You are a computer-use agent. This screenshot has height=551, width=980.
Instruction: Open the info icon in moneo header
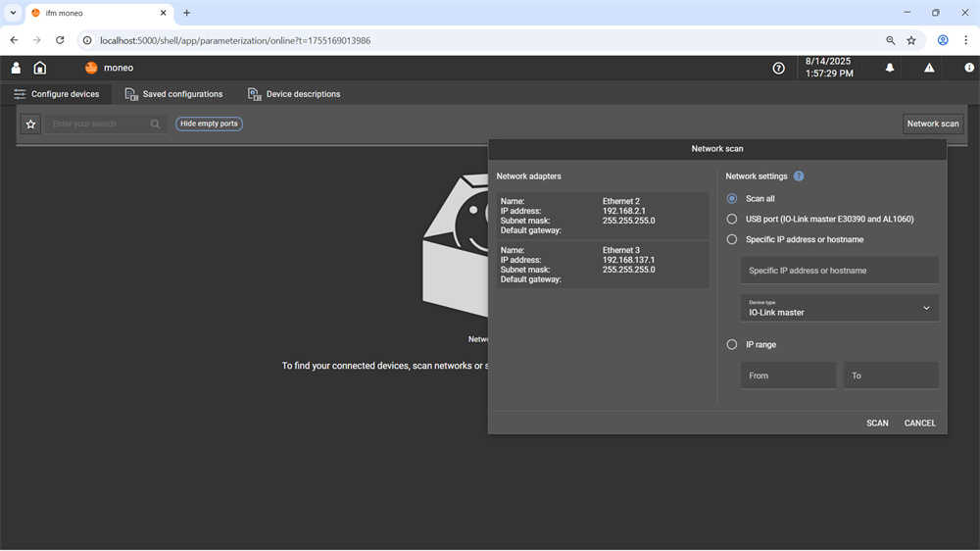969,68
